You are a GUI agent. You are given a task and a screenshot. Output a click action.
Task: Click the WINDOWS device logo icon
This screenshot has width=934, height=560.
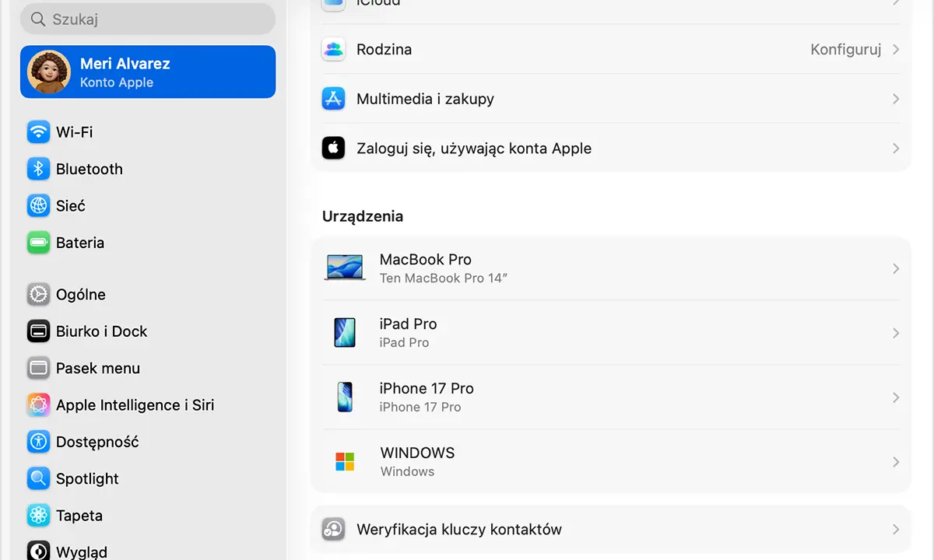345,462
